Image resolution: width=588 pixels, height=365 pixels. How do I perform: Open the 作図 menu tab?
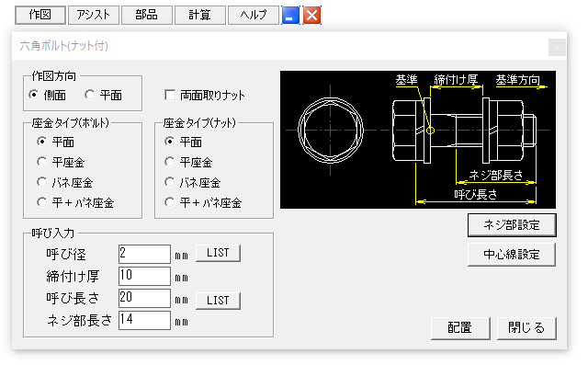click(40, 15)
